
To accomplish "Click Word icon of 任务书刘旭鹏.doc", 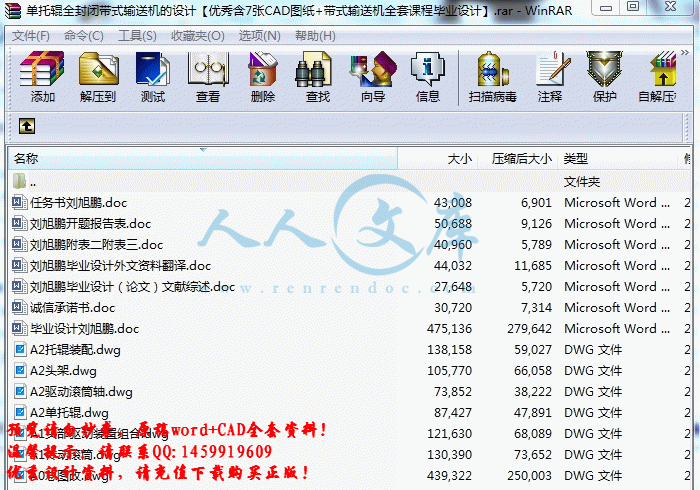I will tap(19, 202).
